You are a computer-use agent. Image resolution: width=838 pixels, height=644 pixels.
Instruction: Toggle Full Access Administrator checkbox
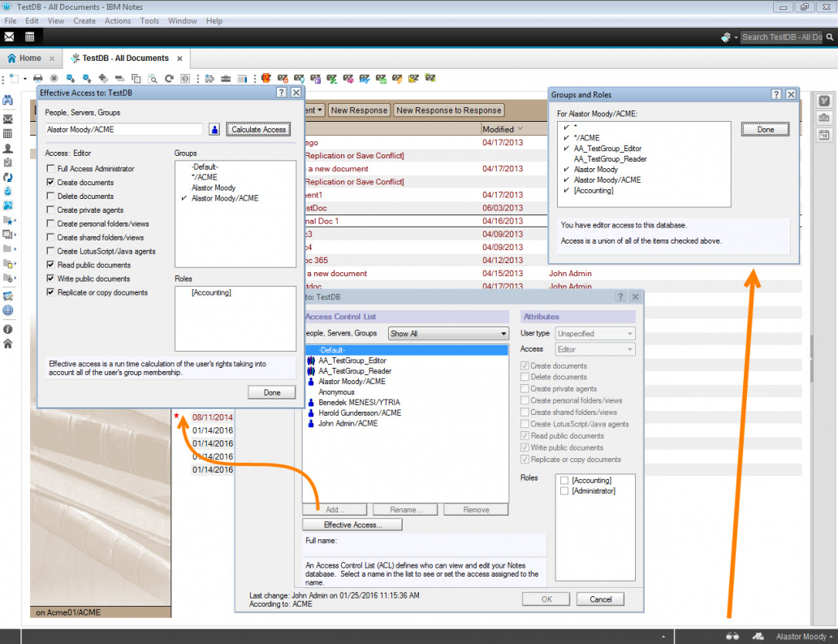(x=51, y=168)
